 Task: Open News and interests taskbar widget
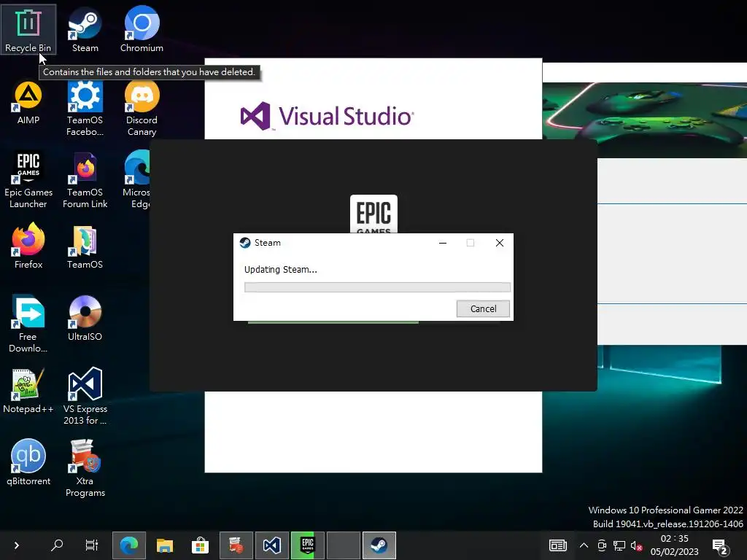[x=558, y=545]
